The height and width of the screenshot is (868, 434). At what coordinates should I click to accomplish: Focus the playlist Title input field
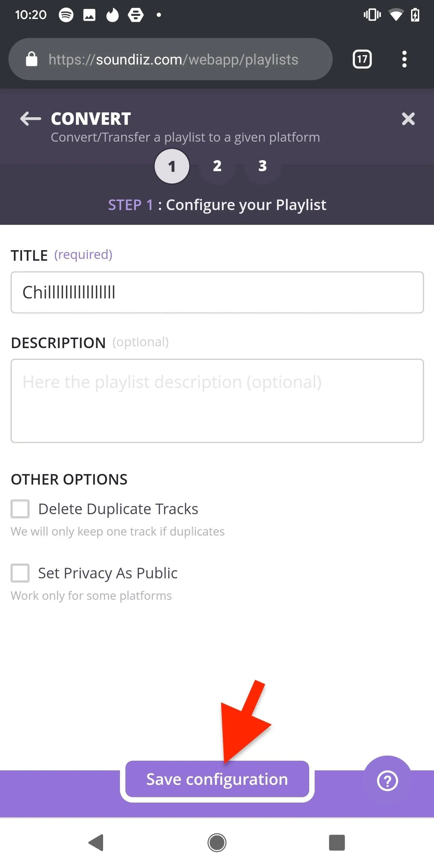pos(217,292)
